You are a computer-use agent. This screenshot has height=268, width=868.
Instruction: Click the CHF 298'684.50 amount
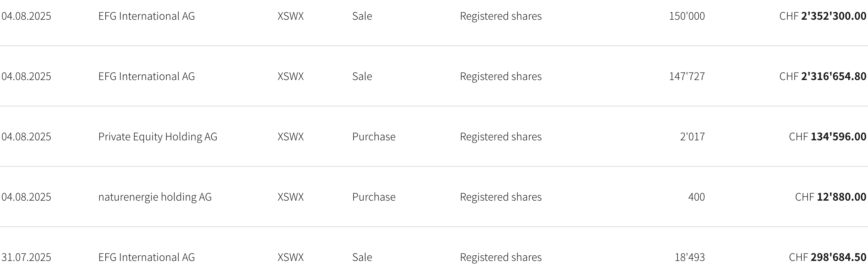[x=827, y=257]
